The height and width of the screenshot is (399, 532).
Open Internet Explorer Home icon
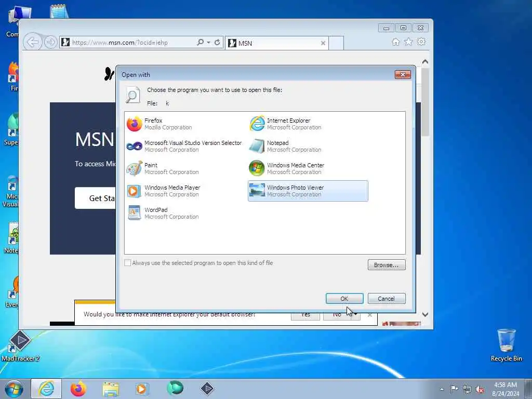click(x=395, y=42)
